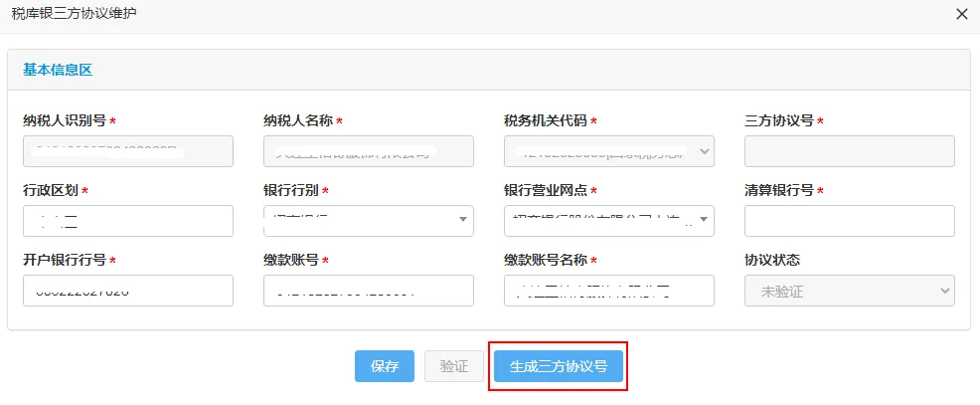Viewport: 980px width, 405px height.
Task: Click the 三方协议号 label
Action: (779, 120)
